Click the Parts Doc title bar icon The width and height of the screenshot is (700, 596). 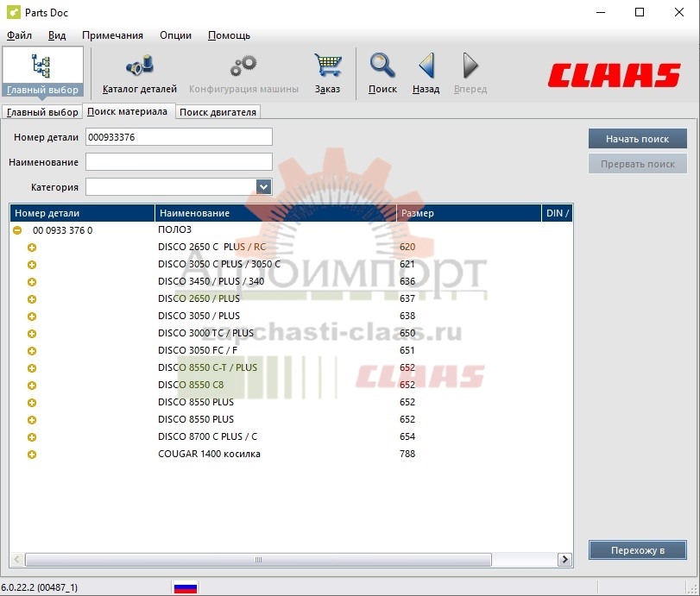click(x=14, y=12)
